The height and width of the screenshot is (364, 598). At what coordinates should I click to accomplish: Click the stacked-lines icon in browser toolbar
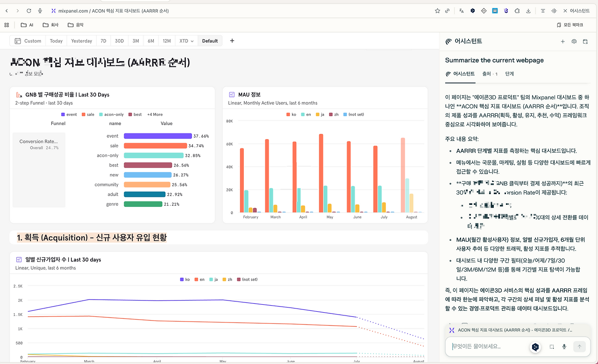[x=543, y=11]
